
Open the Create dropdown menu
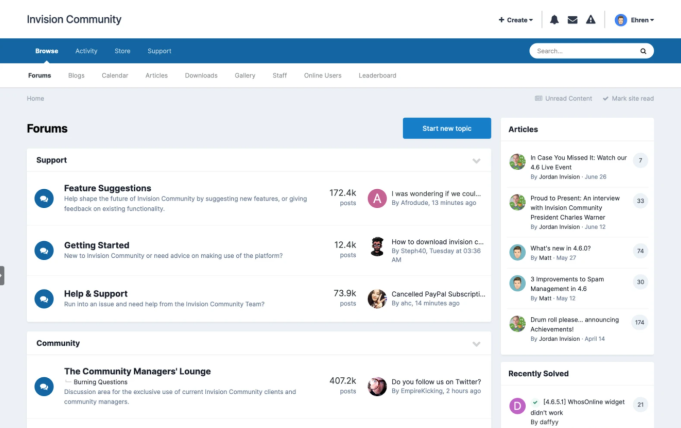(515, 19)
